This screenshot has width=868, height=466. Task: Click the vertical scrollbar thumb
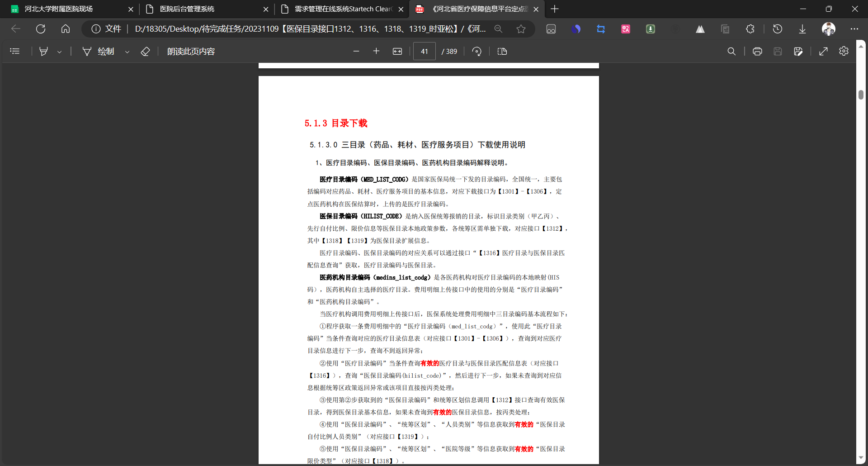861,95
